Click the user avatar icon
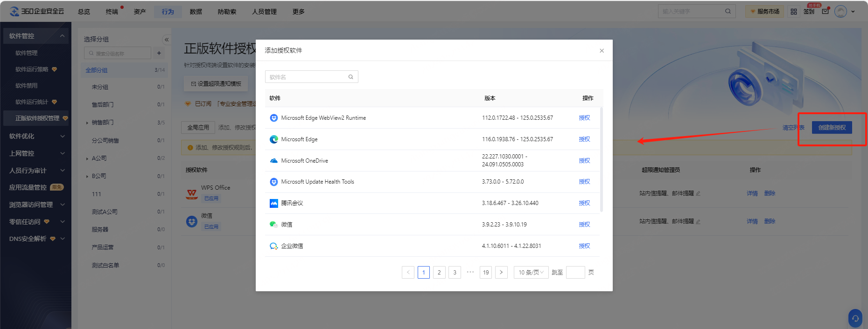The width and height of the screenshot is (868, 329). coord(841,11)
